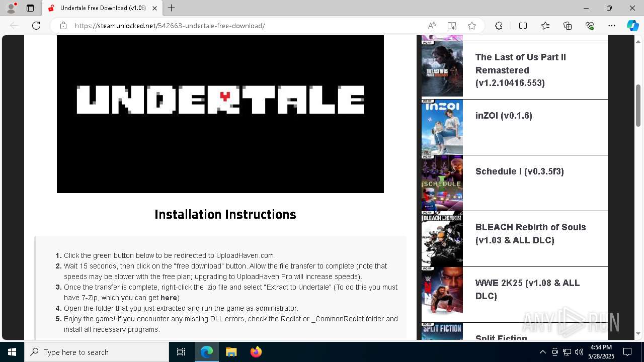Open the tab actions menu icon

30,8
